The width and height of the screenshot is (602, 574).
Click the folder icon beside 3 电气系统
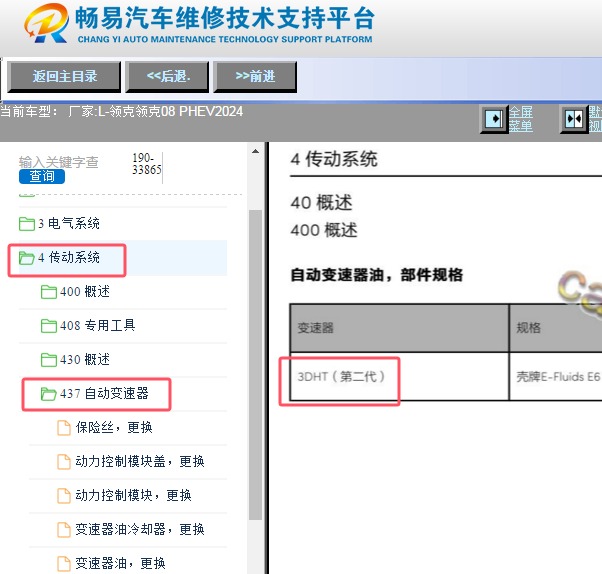click(26, 224)
